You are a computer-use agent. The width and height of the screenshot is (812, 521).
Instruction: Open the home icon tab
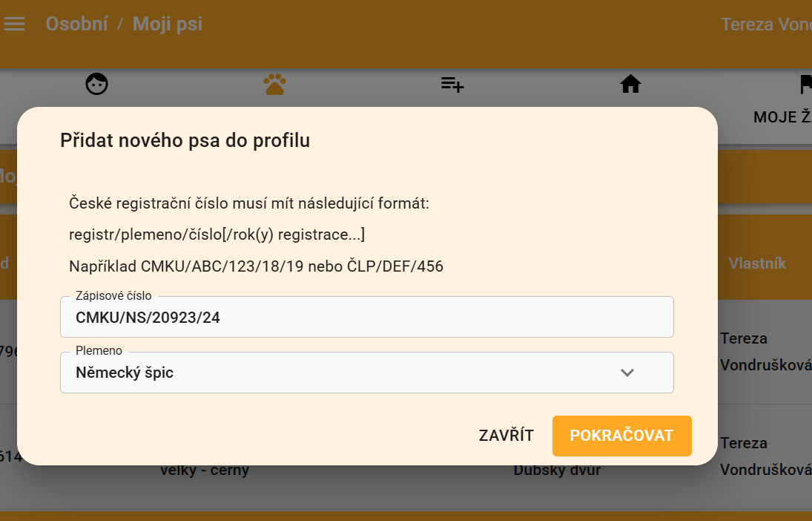[630, 85]
